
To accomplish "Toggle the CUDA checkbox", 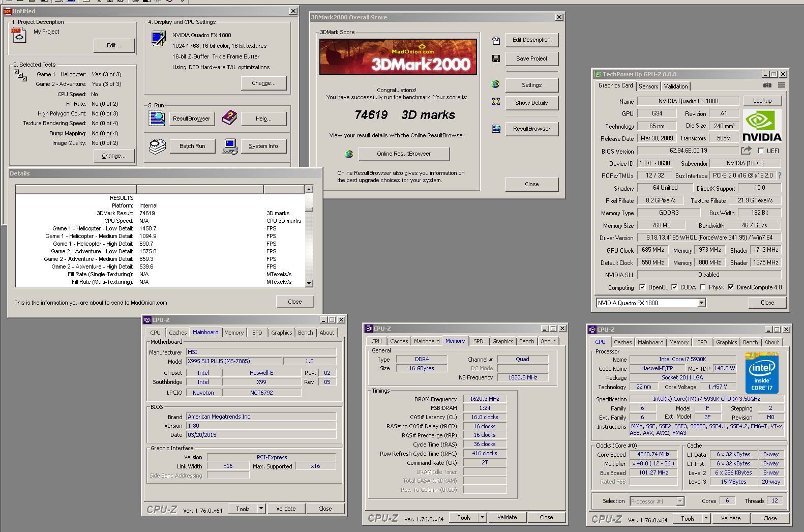I will tap(674, 287).
